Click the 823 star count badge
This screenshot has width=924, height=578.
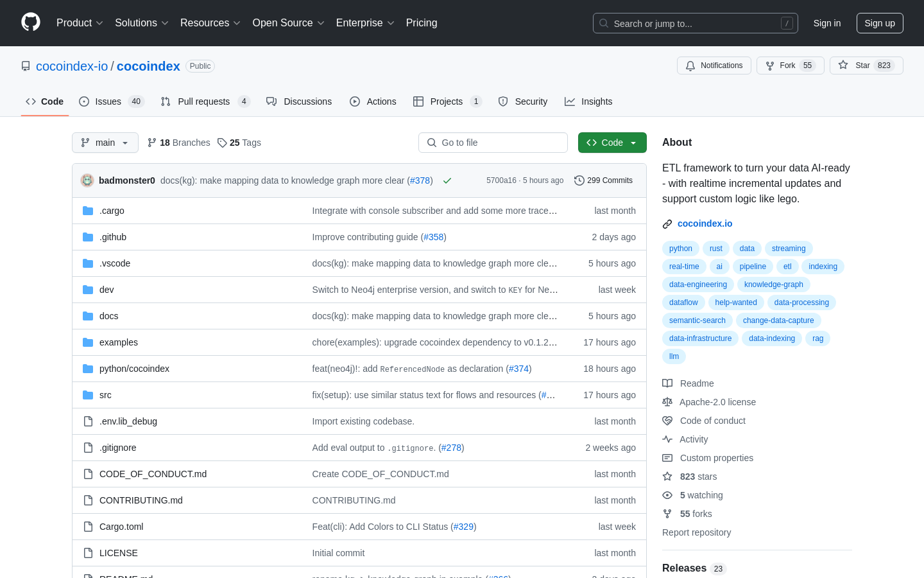[884, 66]
